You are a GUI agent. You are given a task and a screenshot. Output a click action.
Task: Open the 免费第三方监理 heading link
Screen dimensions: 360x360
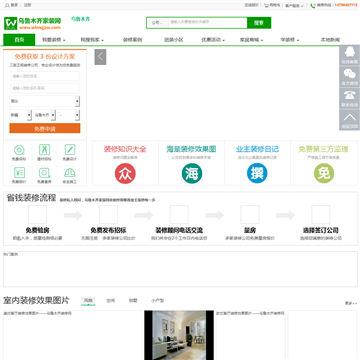pos(323,149)
